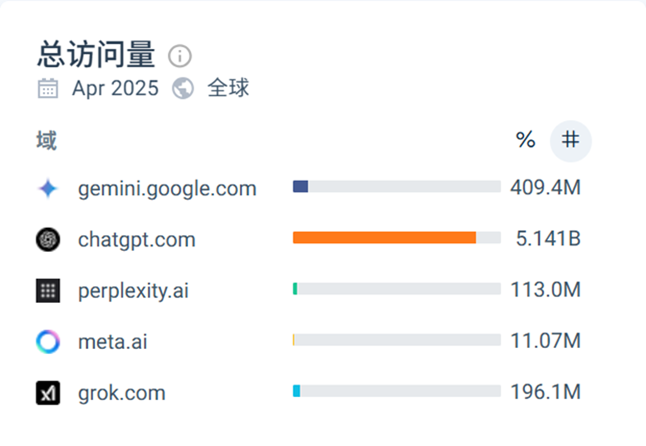This screenshot has height=446, width=646.
Task: Click the orange chatgpt.com traffic bar
Action: tap(384, 237)
